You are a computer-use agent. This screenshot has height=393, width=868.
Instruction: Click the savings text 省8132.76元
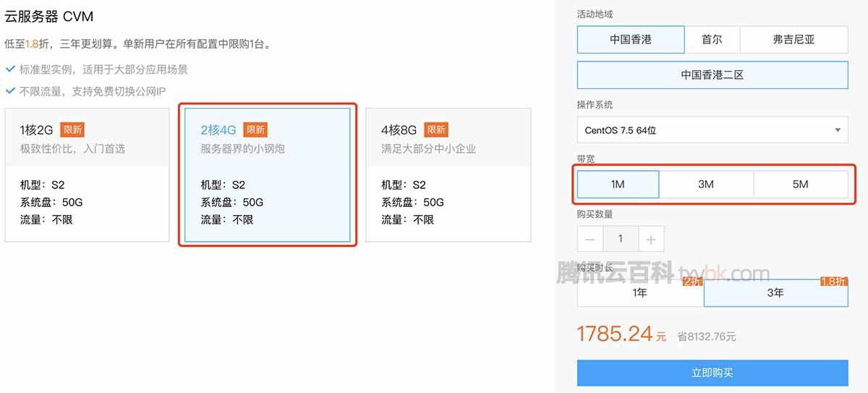(x=707, y=337)
